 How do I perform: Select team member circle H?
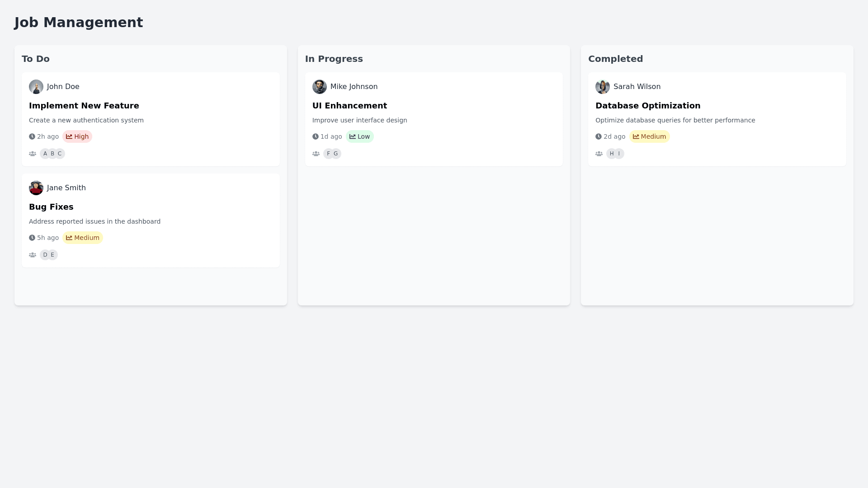pyautogui.click(x=611, y=154)
